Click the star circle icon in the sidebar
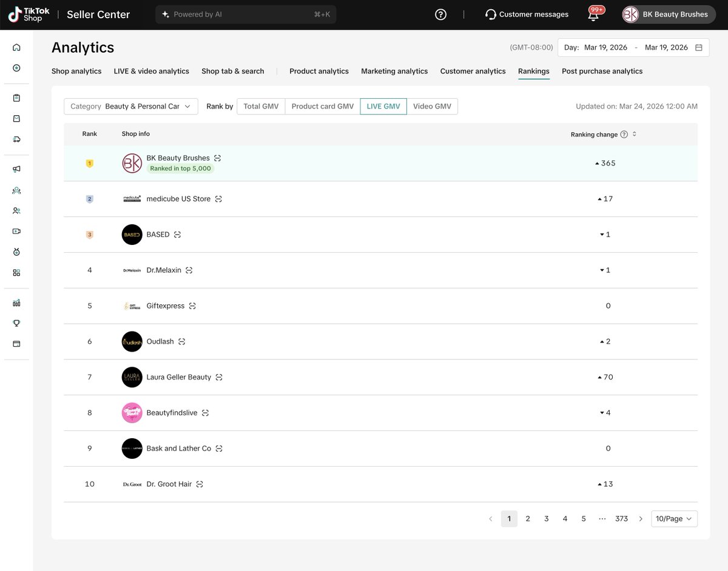This screenshot has width=728, height=571. pos(16,68)
